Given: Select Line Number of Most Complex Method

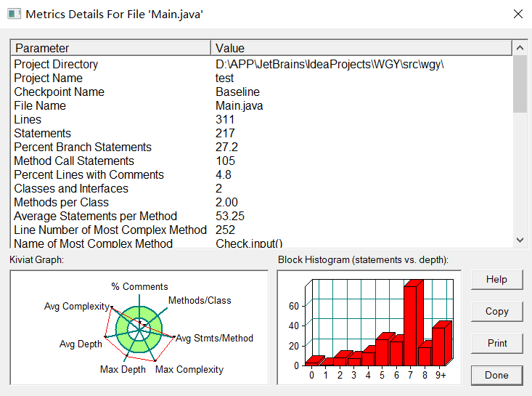Looking at the screenshot, I should point(261,230).
